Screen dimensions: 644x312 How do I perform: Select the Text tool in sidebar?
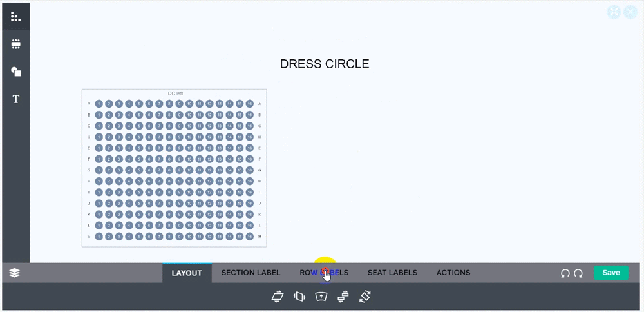[15, 99]
